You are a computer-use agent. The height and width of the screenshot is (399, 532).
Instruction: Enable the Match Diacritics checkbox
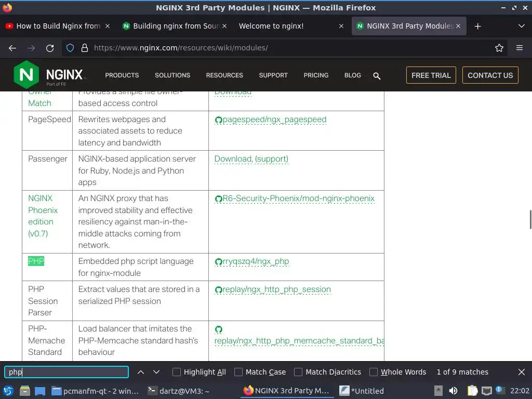(x=298, y=372)
